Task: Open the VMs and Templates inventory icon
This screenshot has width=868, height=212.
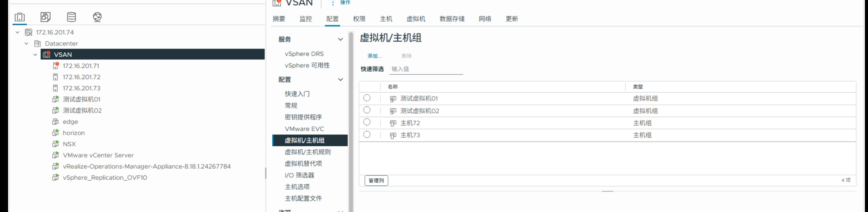Action: coord(45,17)
